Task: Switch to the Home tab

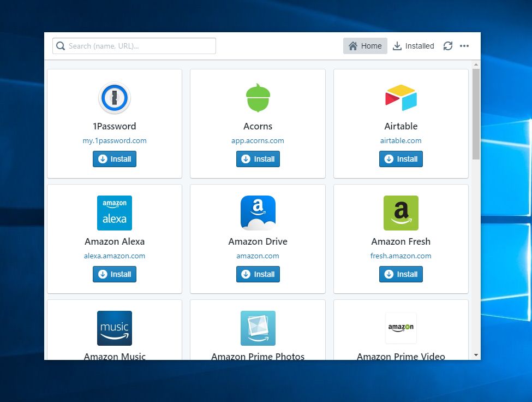Action: tap(365, 46)
